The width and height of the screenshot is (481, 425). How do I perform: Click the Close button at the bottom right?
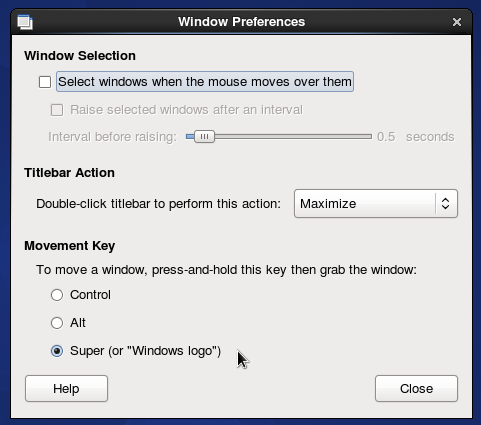tap(416, 389)
